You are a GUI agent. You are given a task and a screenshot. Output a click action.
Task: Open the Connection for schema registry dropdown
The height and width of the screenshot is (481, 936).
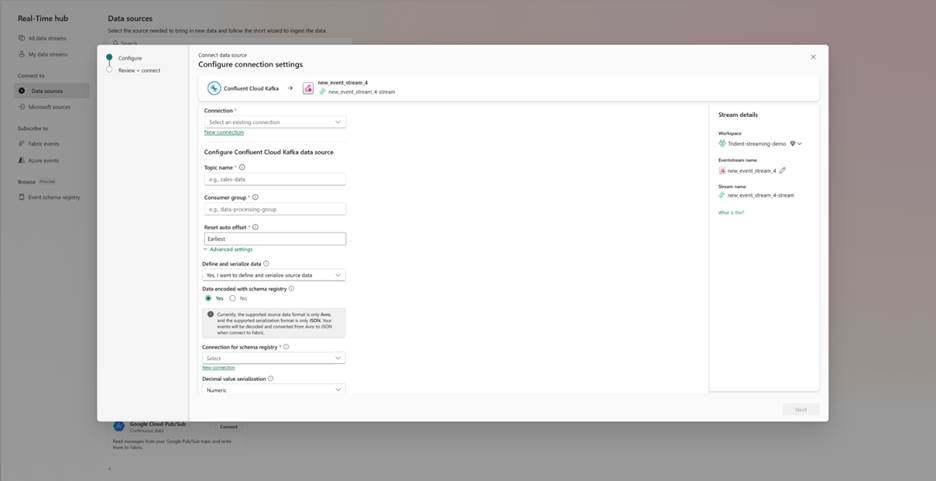273,358
